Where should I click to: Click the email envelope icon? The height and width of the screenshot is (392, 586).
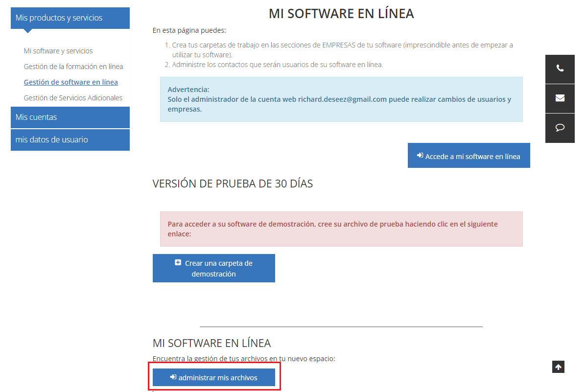click(560, 98)
